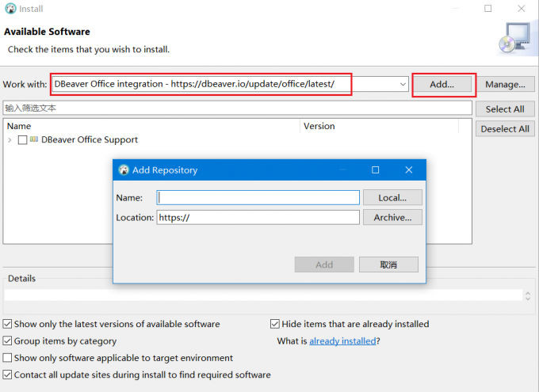
Task: Click the filter text field in Install
Action: (x=237, y=108)
